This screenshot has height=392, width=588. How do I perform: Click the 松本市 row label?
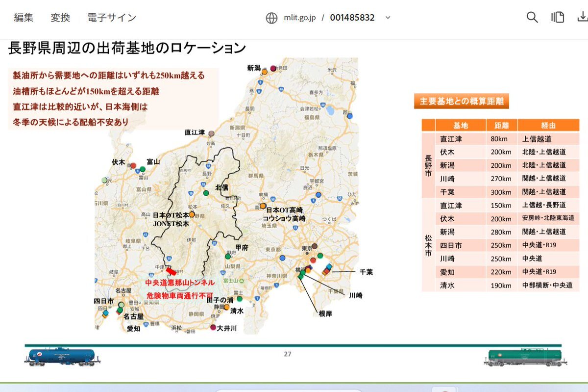click(428, 245)
